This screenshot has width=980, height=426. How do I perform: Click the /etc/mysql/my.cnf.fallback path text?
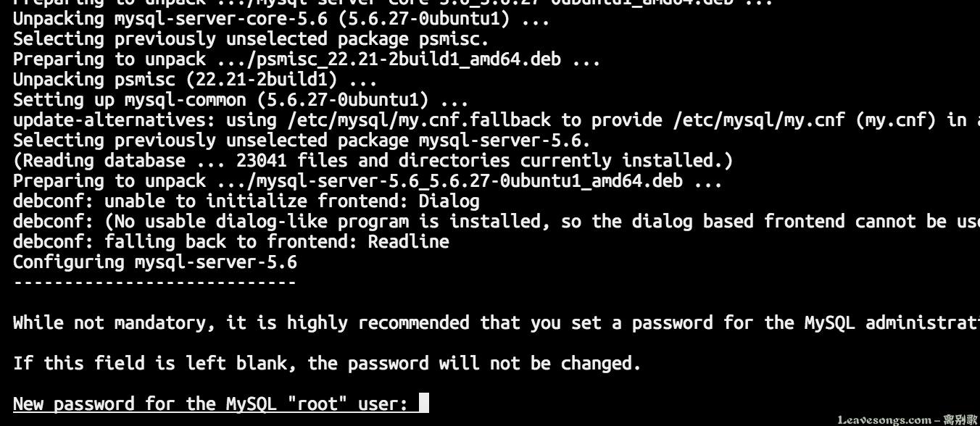coord(419,120)
